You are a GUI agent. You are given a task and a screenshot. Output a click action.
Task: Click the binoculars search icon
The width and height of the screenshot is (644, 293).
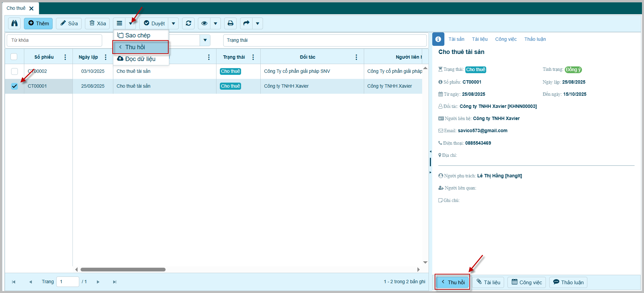pyautogui.click(x=14, y=23)
